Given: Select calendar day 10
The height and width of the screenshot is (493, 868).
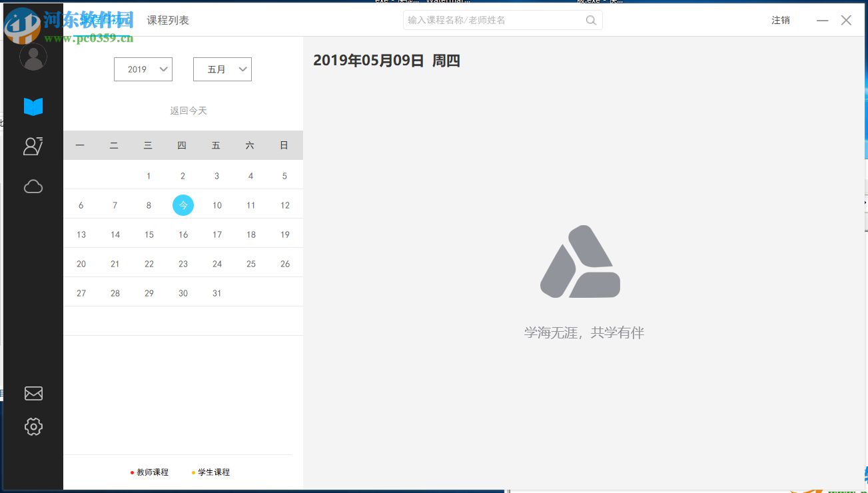Looking at the screenshot, I should (x=217, y=205).
